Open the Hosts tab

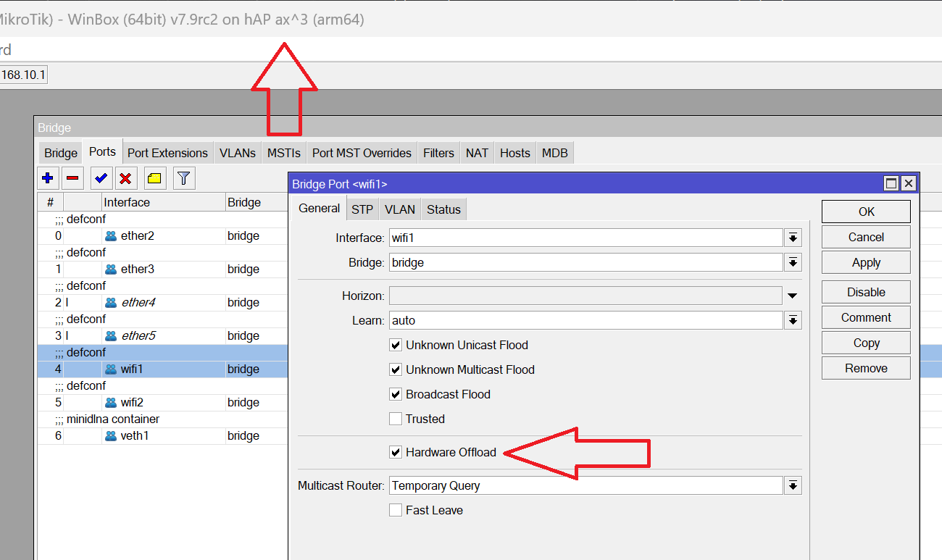pyautogui.click(x=515, y=153)
